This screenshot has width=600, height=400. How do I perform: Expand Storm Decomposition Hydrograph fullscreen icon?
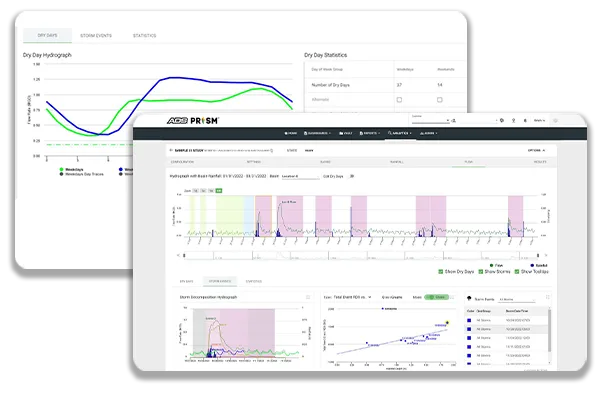pyautogui.click(x=308, y=297)
